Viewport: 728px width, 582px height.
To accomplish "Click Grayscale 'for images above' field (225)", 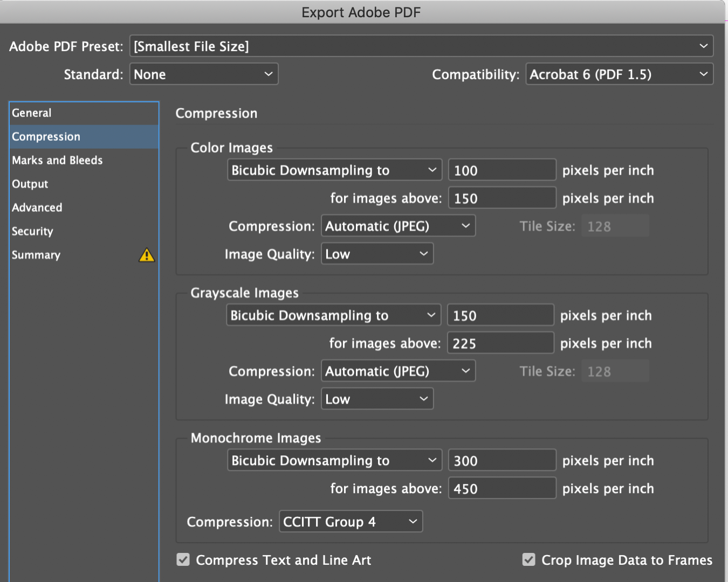I will click(x=500, y=343).
